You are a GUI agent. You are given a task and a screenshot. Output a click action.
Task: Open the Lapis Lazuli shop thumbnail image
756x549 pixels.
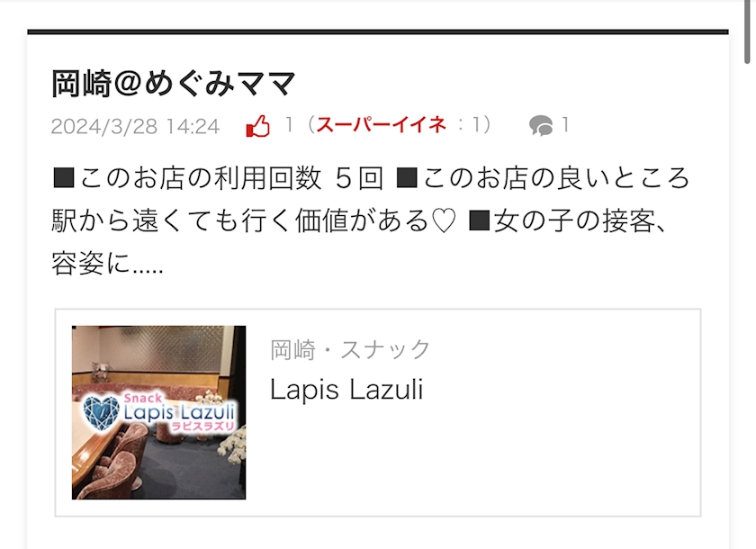click(158, 412)
